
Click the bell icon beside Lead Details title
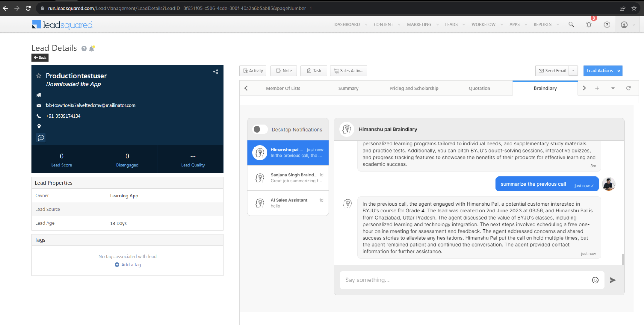92,48
